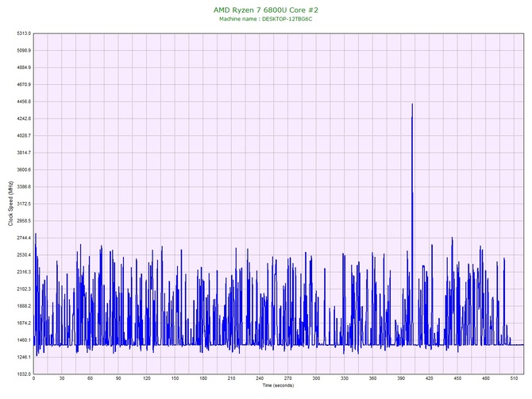The height and width of the screenshot is (399, 532).
Task: Click the 30 label on the time axis
Action: [62, 378]
